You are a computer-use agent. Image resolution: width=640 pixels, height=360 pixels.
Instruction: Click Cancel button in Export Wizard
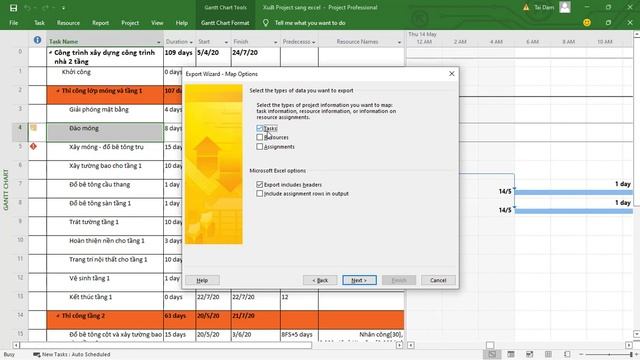pyautogui.click(x=438, y=280)
